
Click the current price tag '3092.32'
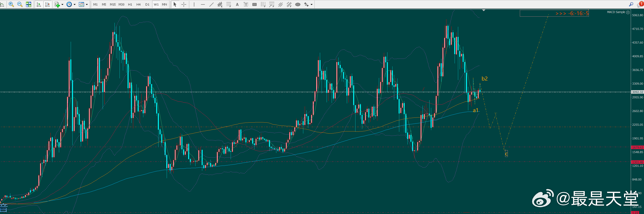click(637, 92)
